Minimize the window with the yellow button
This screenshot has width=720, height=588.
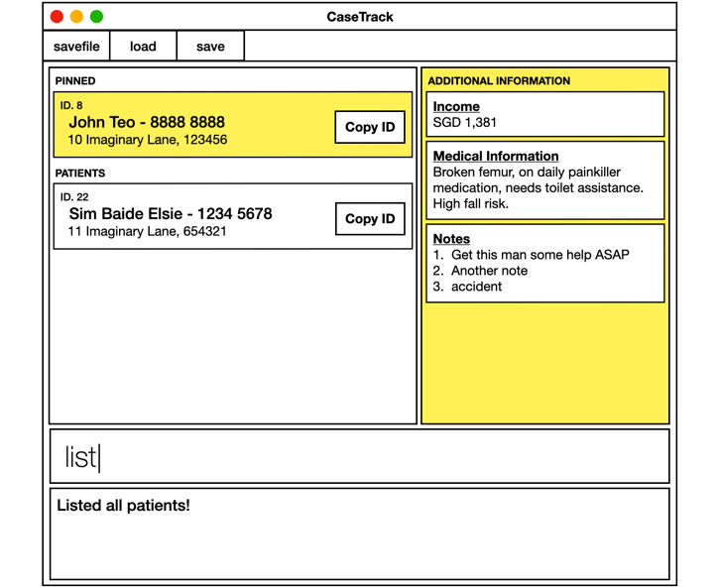76,17
